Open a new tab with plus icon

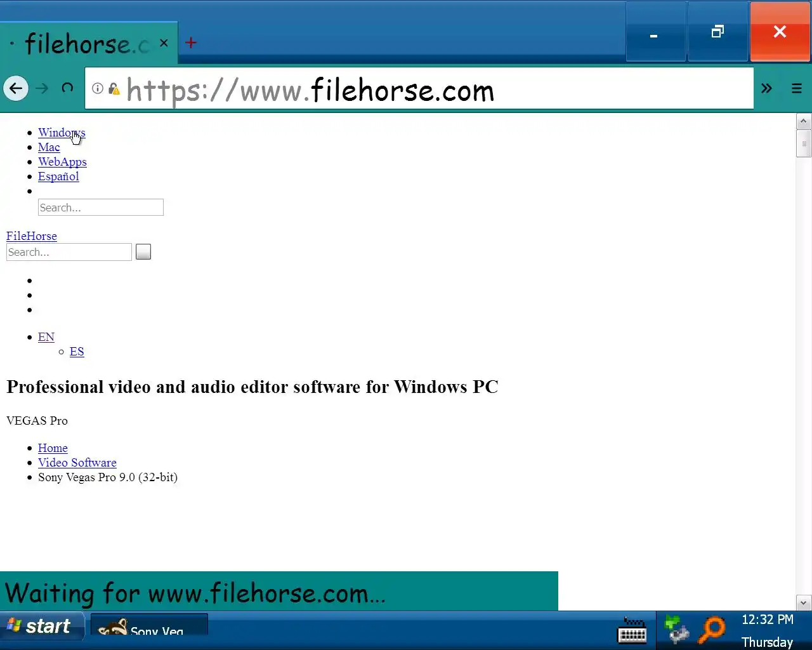pyautogui.click(x=191, y=43)
